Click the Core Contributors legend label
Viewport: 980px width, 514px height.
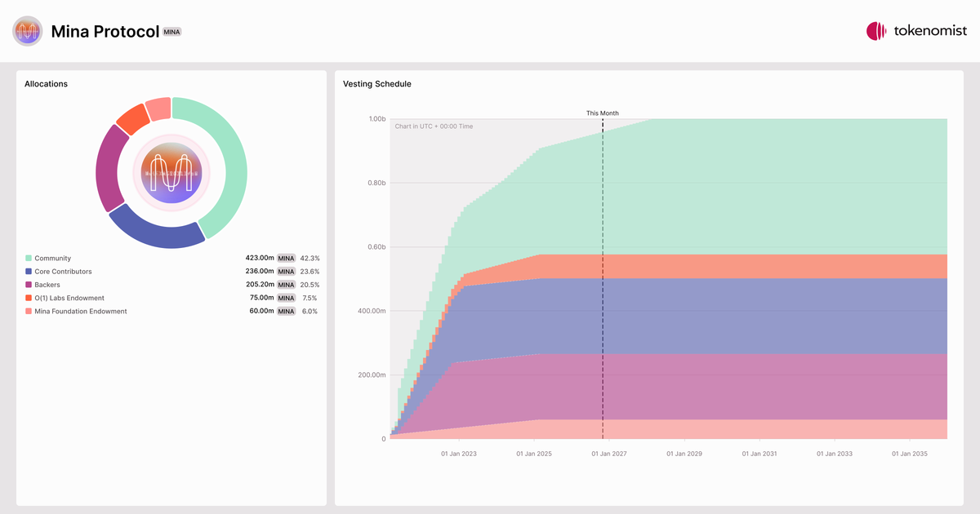(x=63, y=272)
